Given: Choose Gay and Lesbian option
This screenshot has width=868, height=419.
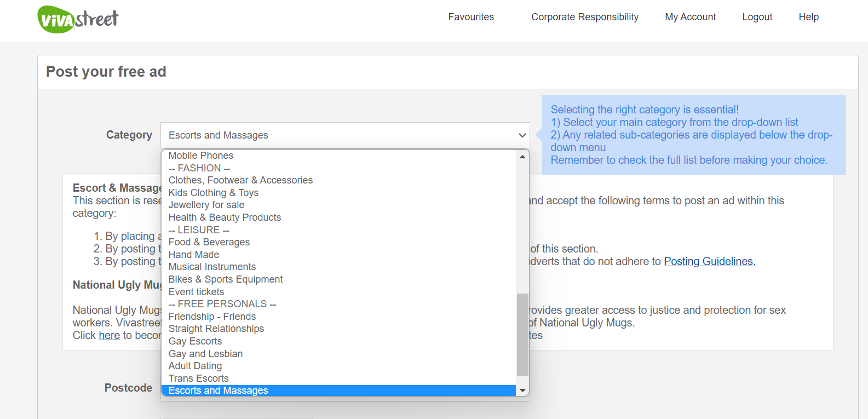Looking at the screenshot, I should click(338, 354).
